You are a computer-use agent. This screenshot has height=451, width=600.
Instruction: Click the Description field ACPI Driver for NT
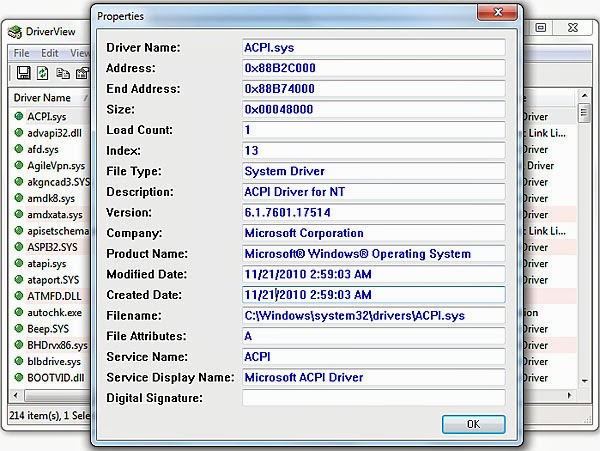pos(373,192)
